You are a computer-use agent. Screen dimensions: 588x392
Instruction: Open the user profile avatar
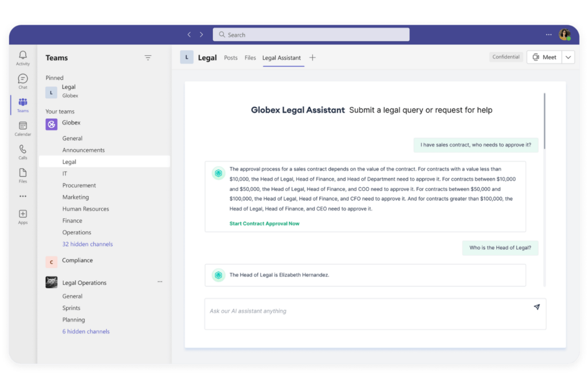point(565,34)
